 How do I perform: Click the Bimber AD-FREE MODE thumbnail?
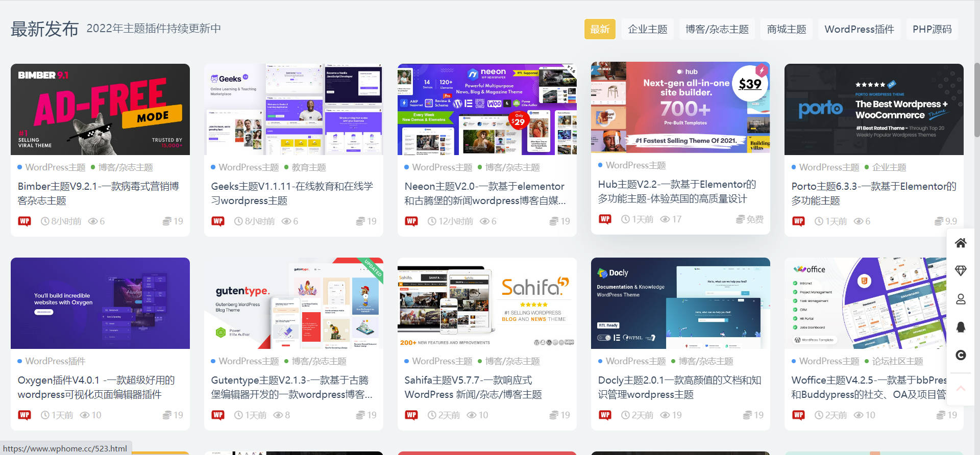pyautogui.click(x=100, y=109)
